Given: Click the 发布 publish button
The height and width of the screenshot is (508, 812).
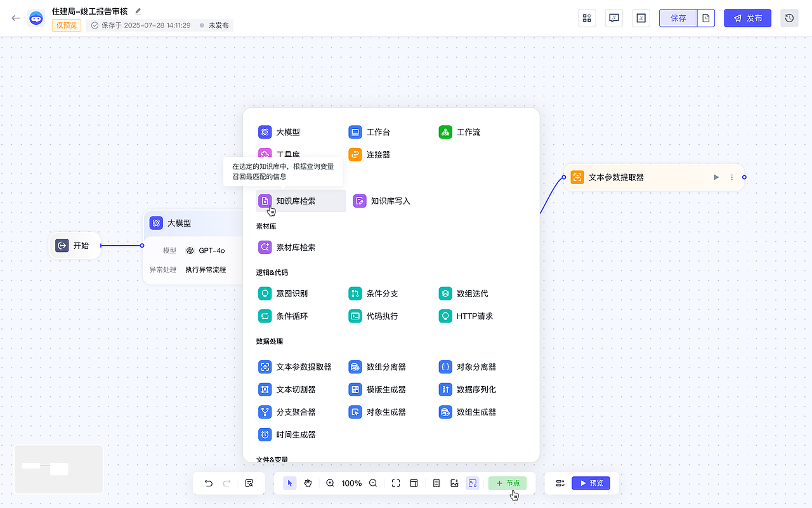Looking at the screenshot, I should click(x=747, y=18).
